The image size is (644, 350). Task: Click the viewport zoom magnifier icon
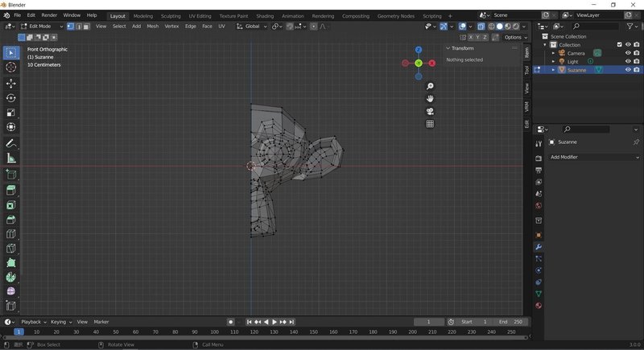(430, 86)
